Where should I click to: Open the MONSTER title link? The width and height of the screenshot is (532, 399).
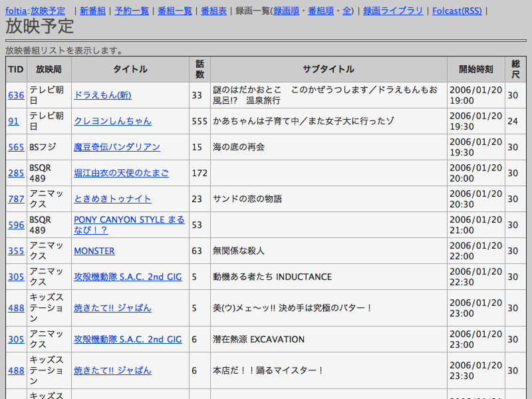point(94,251)
